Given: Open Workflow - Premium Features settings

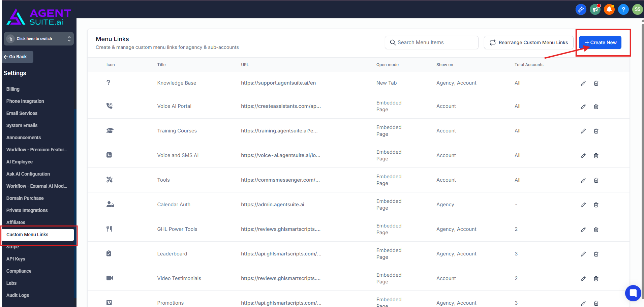Looking at the screenshot, I should 37,150.
